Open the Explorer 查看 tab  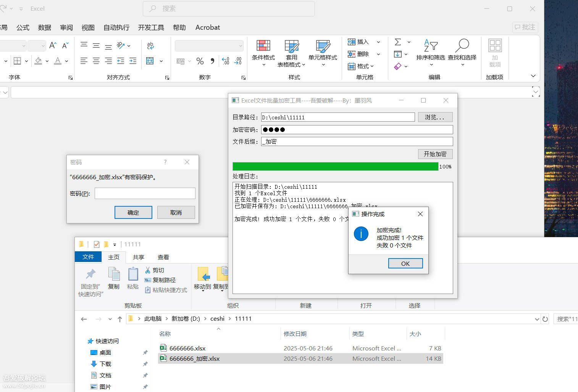[163, 257]
